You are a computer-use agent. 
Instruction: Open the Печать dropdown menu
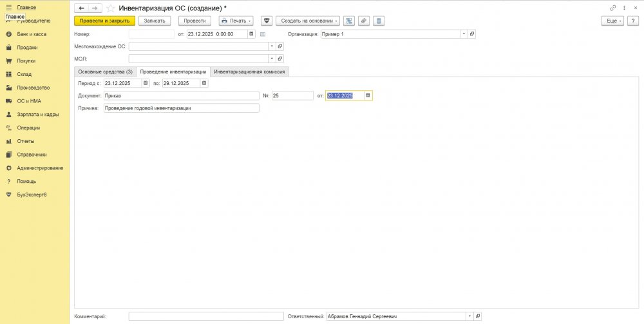coord(236,21)
